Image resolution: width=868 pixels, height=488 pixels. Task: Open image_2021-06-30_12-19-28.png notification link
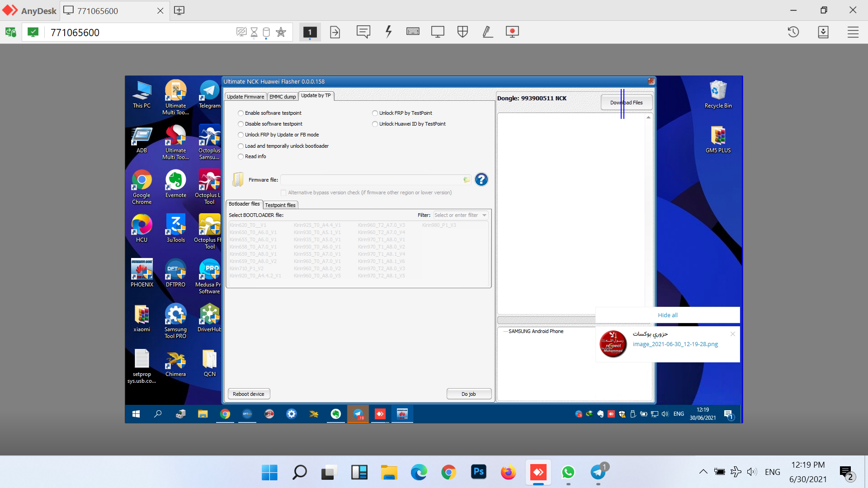675,344
